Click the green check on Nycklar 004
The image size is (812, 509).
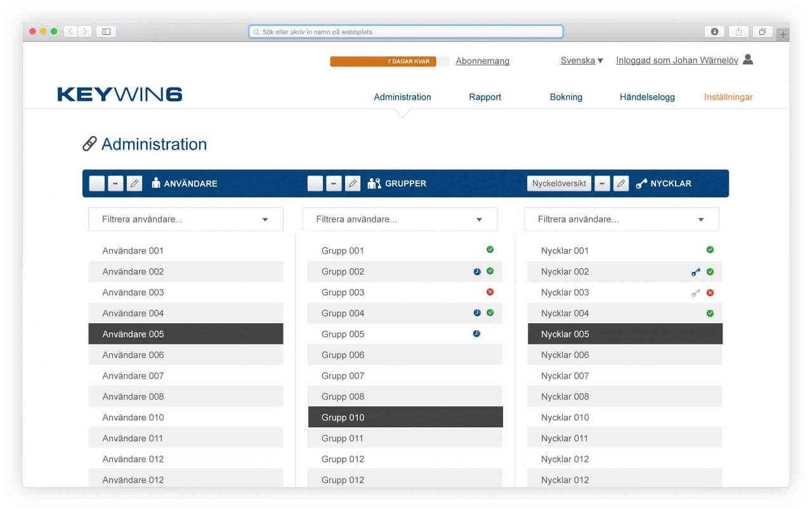pos(710,313)
